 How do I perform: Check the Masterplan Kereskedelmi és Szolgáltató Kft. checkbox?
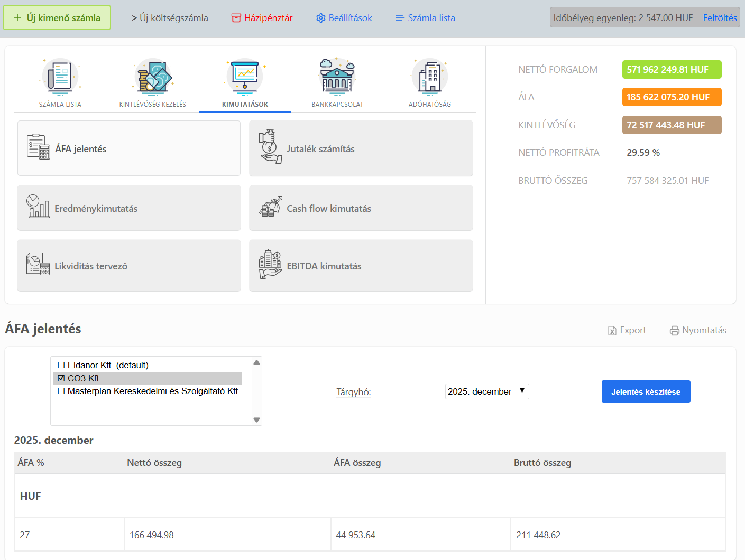click(x=61, y=391)
